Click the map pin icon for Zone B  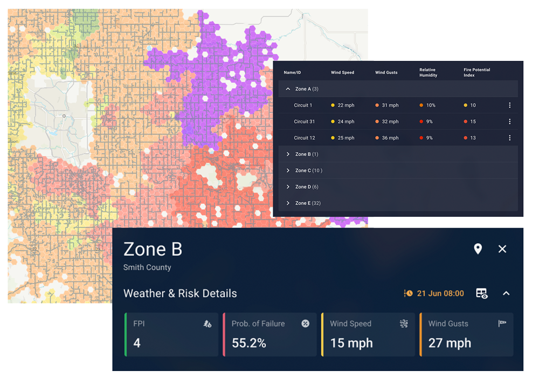(478, 249)
